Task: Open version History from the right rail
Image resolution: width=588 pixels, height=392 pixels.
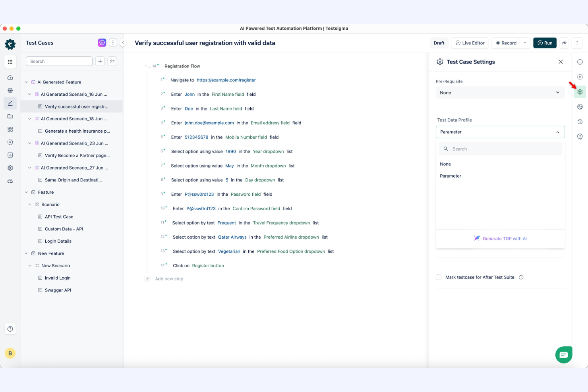Action: [x=580, y=122]
